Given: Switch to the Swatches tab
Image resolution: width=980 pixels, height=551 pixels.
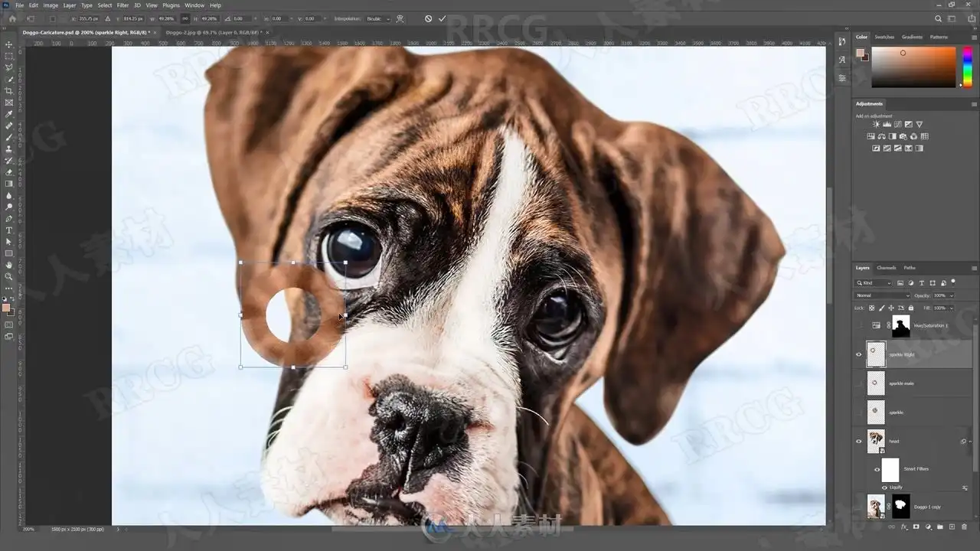Looking at the screenshot, I should (x=884, y=37).
